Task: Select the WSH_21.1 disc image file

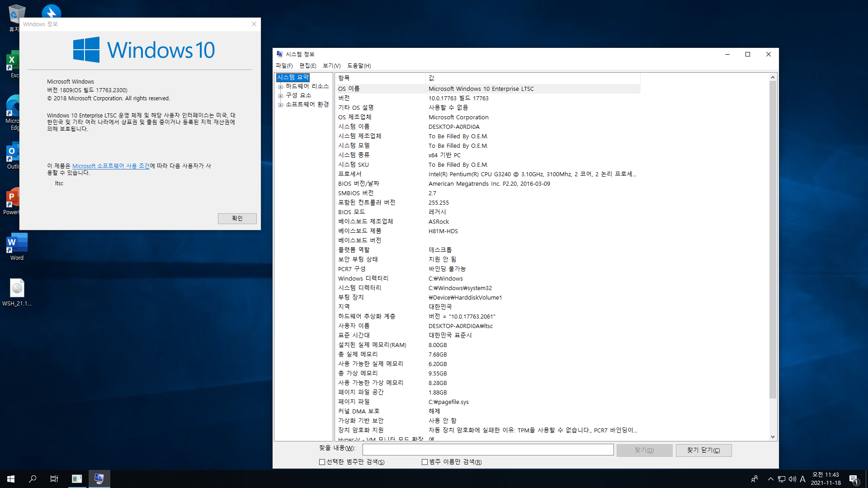Action: tap(17, 292)
